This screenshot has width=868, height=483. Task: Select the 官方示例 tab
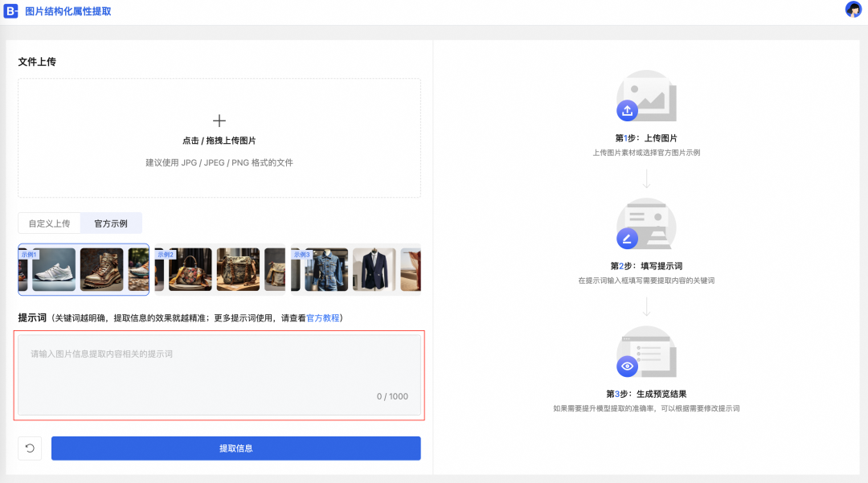tap(111, 223)
